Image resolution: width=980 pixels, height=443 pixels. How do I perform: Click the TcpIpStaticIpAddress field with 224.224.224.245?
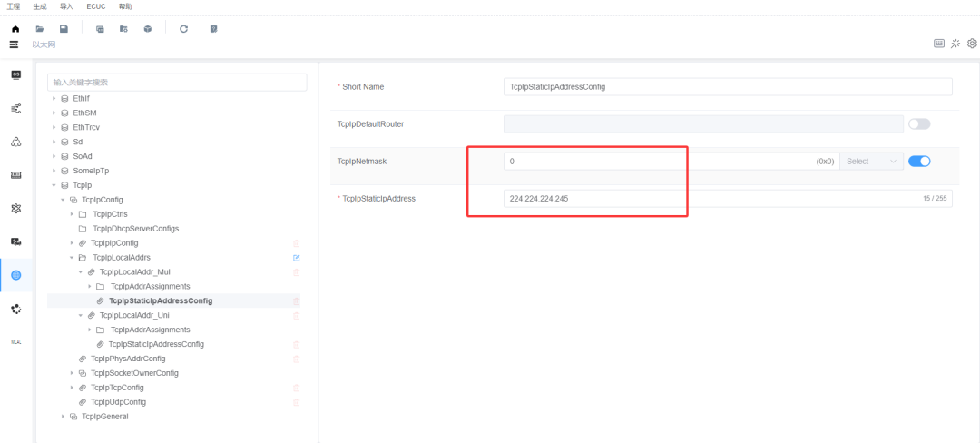728,199
